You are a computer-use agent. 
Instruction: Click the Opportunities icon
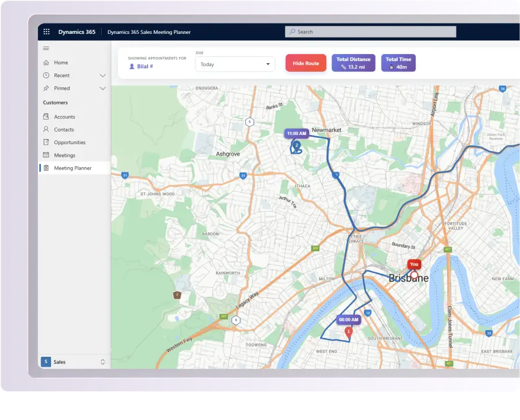point(46,142)
